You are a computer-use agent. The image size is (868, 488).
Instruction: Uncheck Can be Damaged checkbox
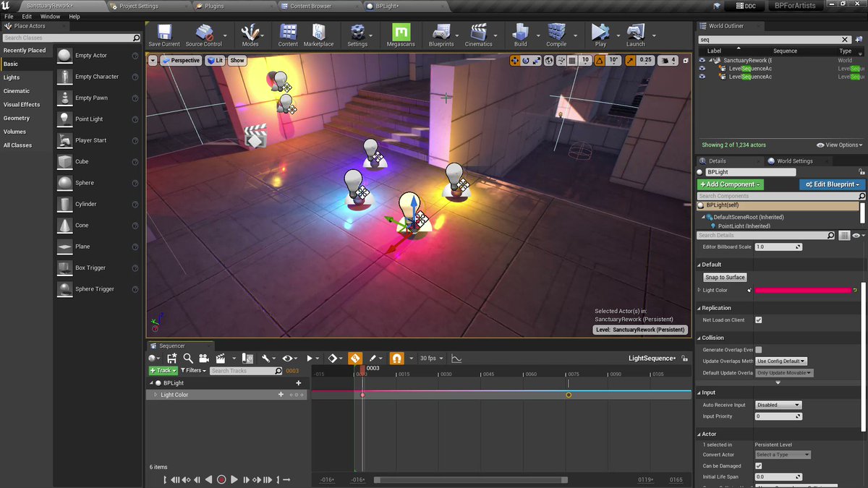[x=759, y=466]
